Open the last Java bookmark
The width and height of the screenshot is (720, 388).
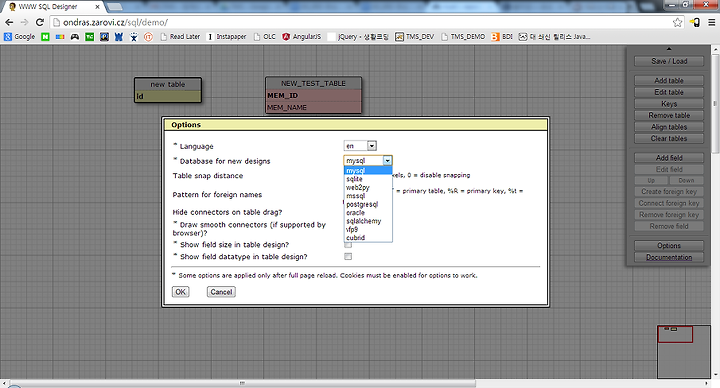click(x=554, y=37)
